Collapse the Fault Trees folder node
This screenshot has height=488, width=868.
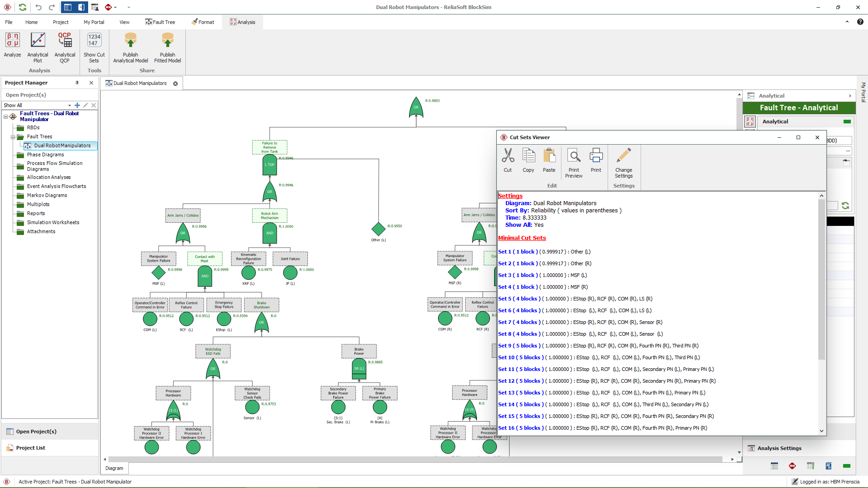[x=13, y=136]
